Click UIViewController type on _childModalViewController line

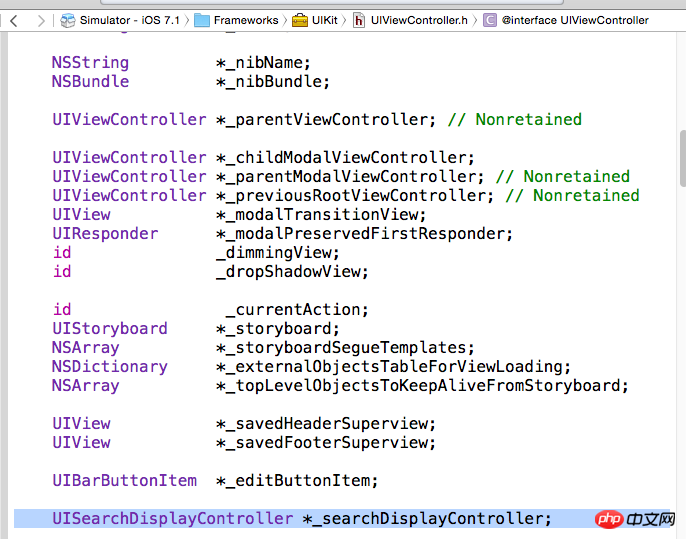coord(129,158)
